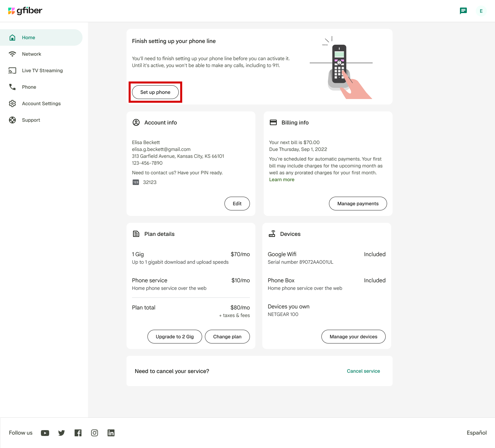495x448 pixels.
Task: Click the phone handset illustration
Action: pos(341,68)
